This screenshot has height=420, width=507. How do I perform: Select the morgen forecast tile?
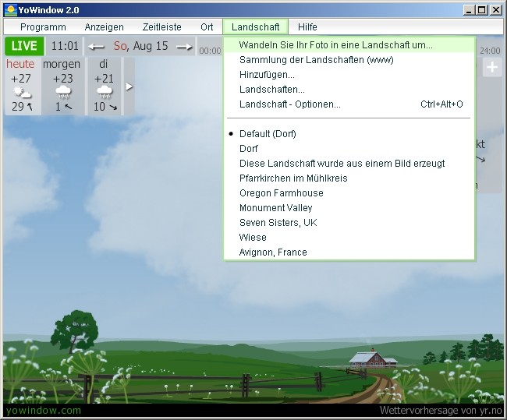(x=62, y=86)
